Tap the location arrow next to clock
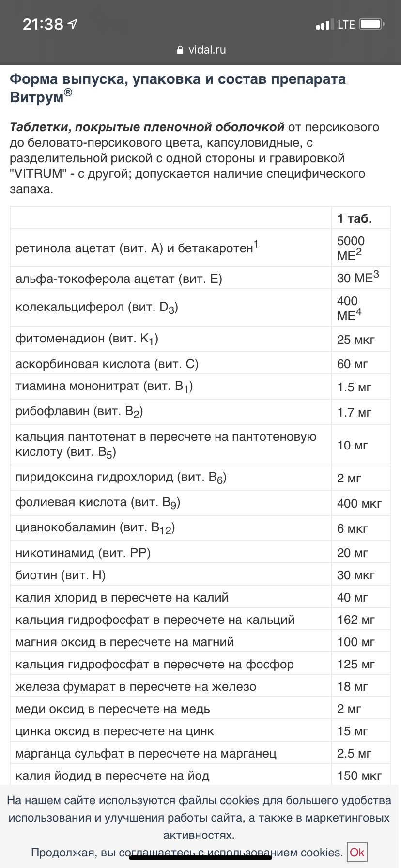The height and width of the screenshot is (868, 401). click(73, 24)
